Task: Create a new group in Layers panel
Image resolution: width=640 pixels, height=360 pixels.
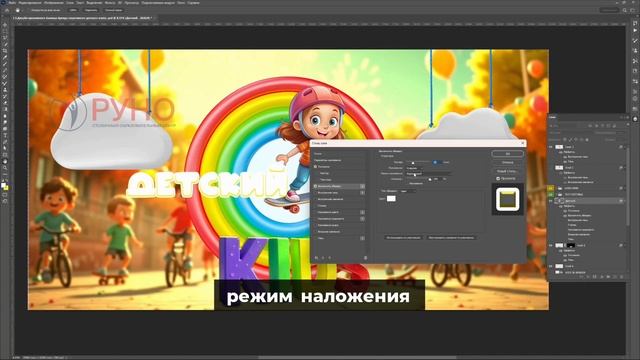Action: click(608, 277)
